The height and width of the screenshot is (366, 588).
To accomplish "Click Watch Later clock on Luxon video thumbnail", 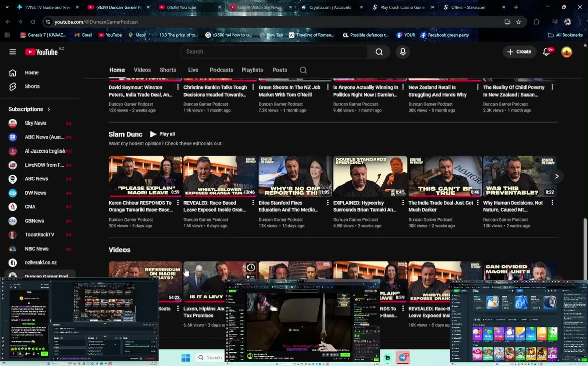I will point(251,268).
